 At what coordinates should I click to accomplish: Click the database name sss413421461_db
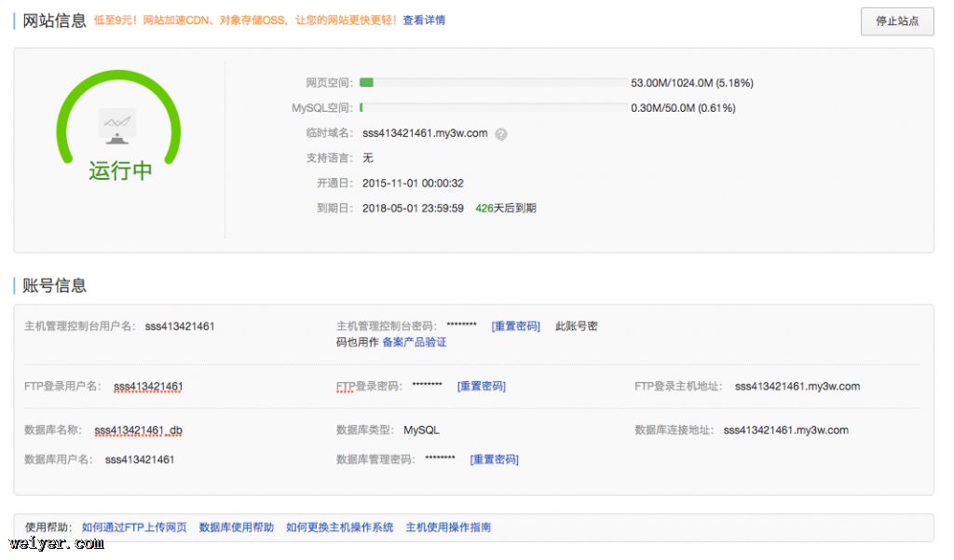(138, 430)
